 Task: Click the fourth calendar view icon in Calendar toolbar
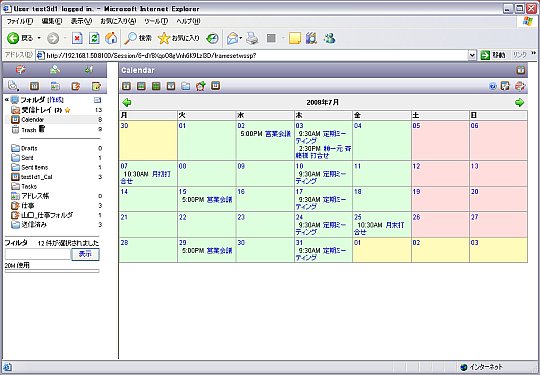click(171, 86)
